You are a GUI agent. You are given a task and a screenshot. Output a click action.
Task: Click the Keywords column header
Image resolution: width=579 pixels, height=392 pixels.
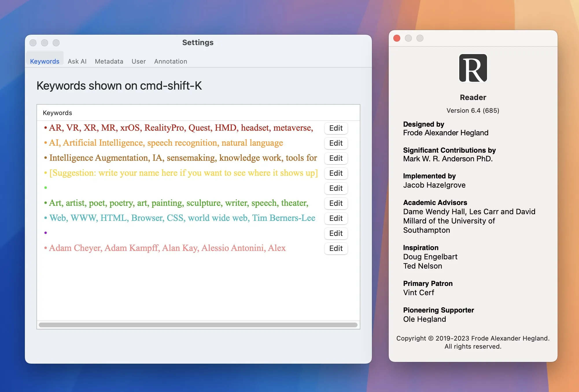pos(57,113)
